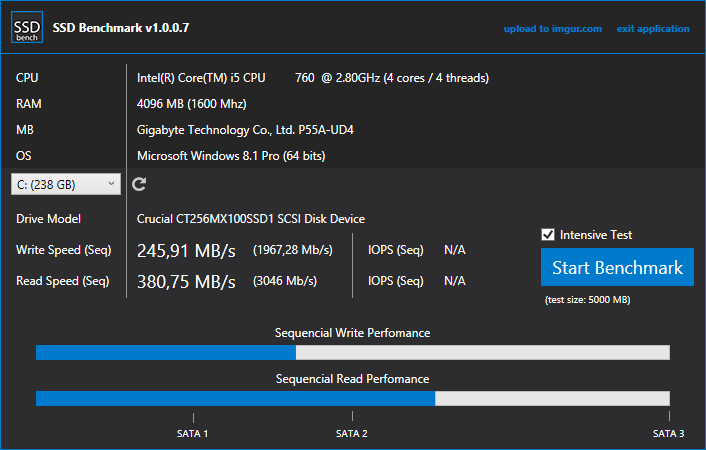Click the Sequential Write Performance bar
The width and height of the screenshot is (706, 450).
pos(352,352)
